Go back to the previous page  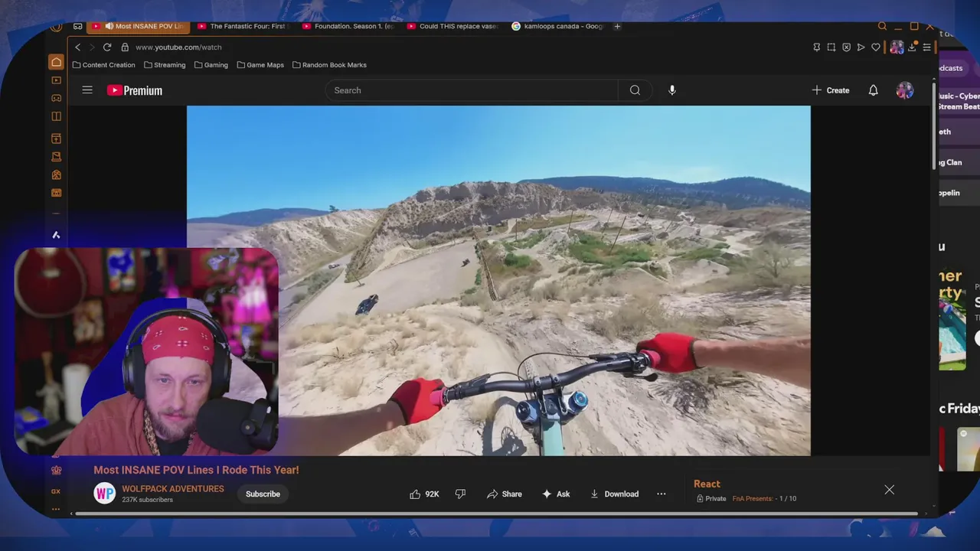tap(77, 47)
